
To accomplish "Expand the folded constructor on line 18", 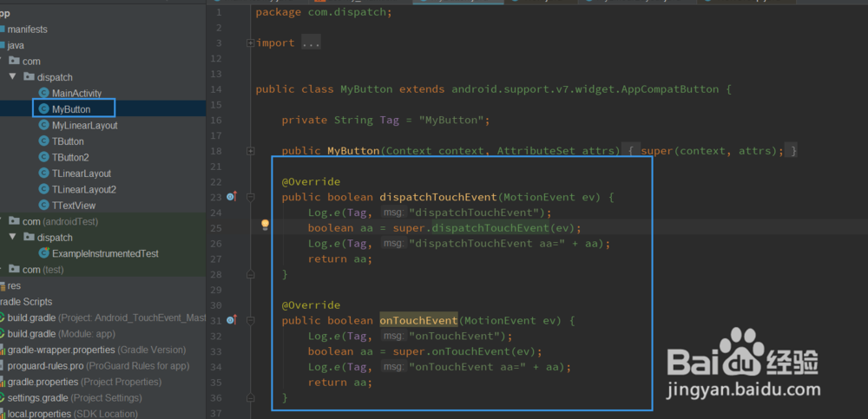I will (x=251, y=151).
